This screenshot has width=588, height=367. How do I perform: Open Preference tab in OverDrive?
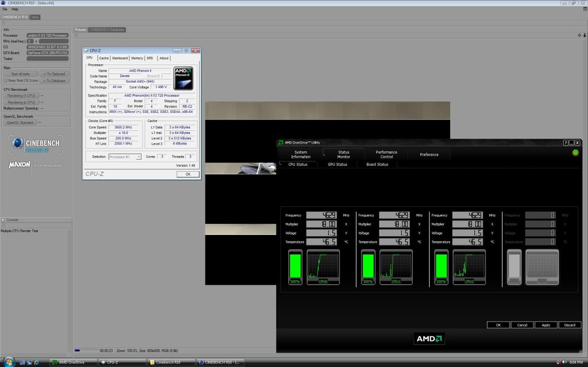(x=429, y=154)
